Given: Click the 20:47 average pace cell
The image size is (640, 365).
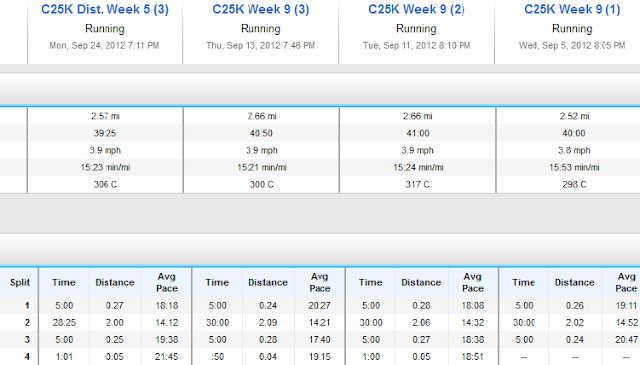Looking at the screenshot, I should pos(626,340).
